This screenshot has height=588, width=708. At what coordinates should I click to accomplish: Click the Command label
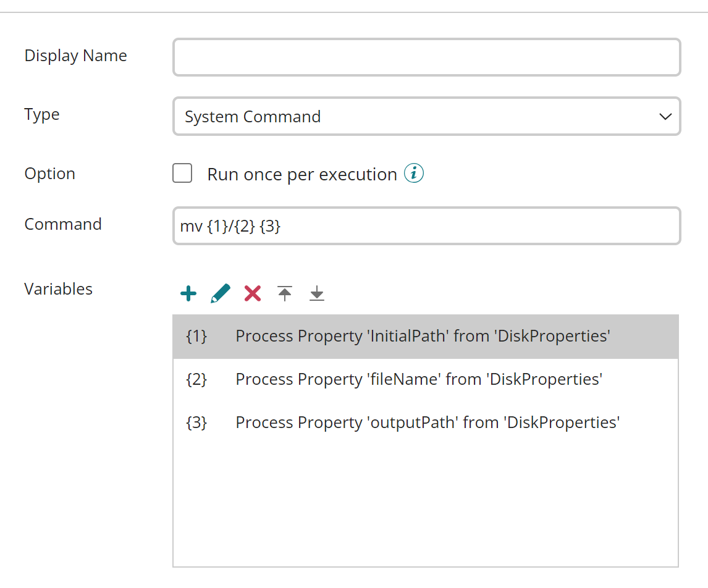coord(63,224)
